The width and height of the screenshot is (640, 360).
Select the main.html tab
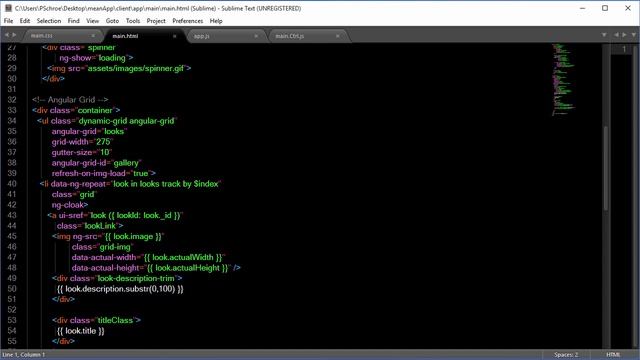coord(143,36)
